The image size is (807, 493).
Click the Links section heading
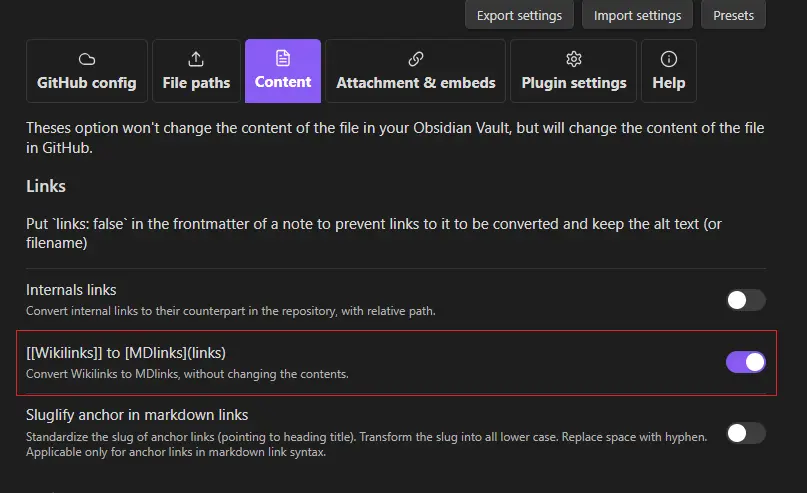coord(46,186)
